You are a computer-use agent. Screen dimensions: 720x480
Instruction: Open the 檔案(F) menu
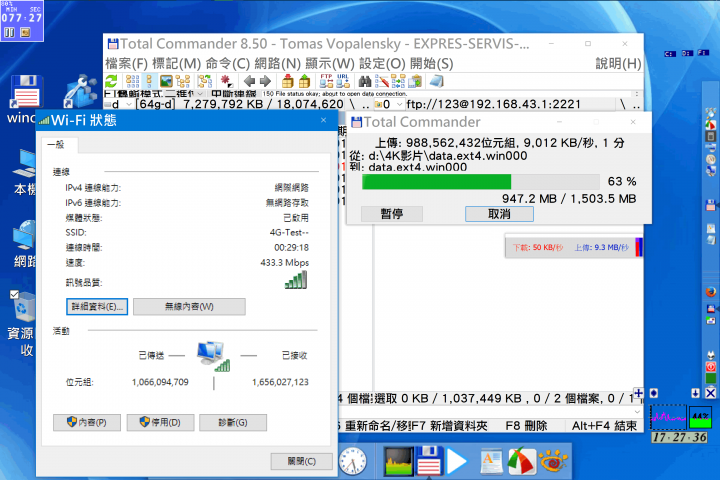coord(126,63)
